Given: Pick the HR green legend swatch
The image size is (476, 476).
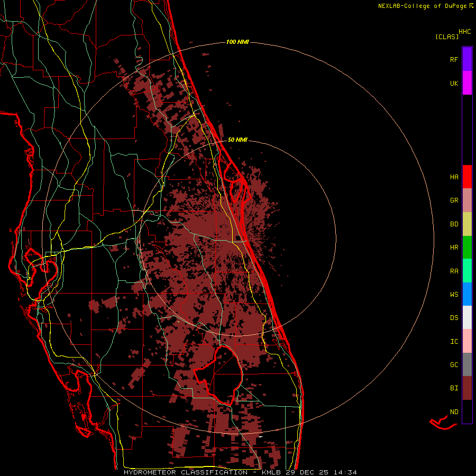Looking at the screenshot, I should [x=467, y=247].
